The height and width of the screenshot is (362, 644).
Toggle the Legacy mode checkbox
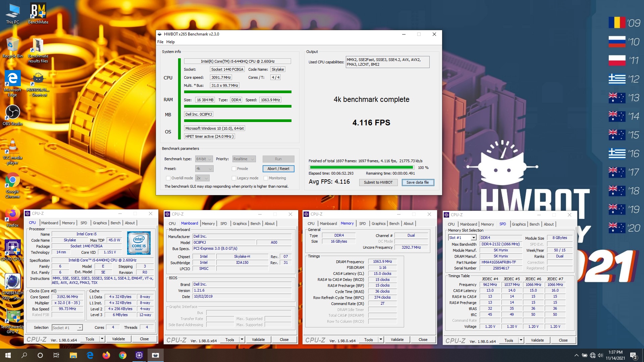234,178
